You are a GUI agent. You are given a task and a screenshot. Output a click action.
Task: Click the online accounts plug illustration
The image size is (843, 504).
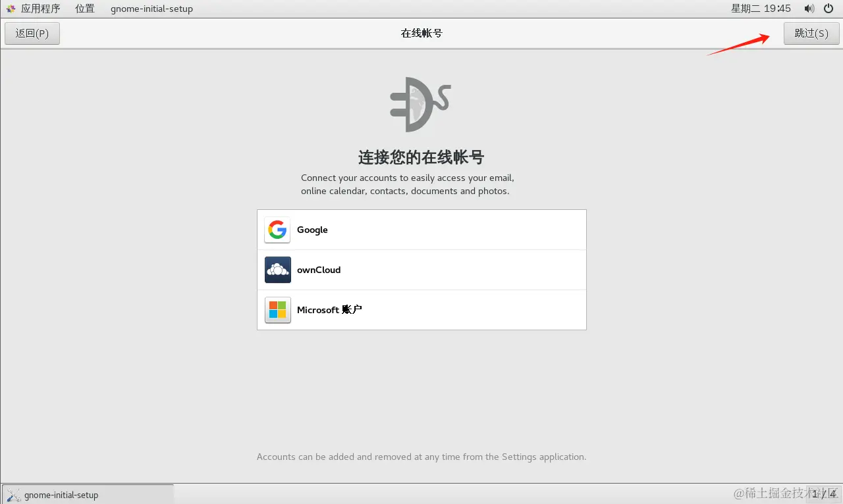[x=420, y=104]
